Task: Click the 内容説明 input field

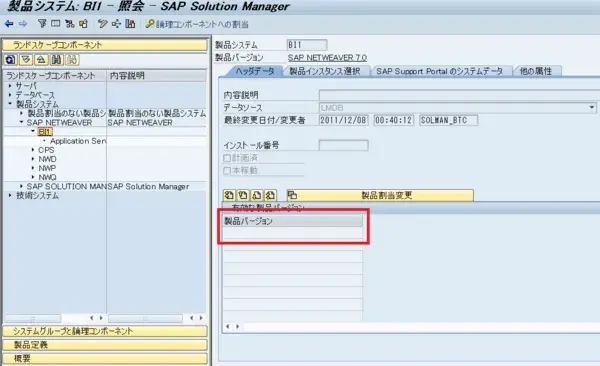Action: click(x=459, y=95)
